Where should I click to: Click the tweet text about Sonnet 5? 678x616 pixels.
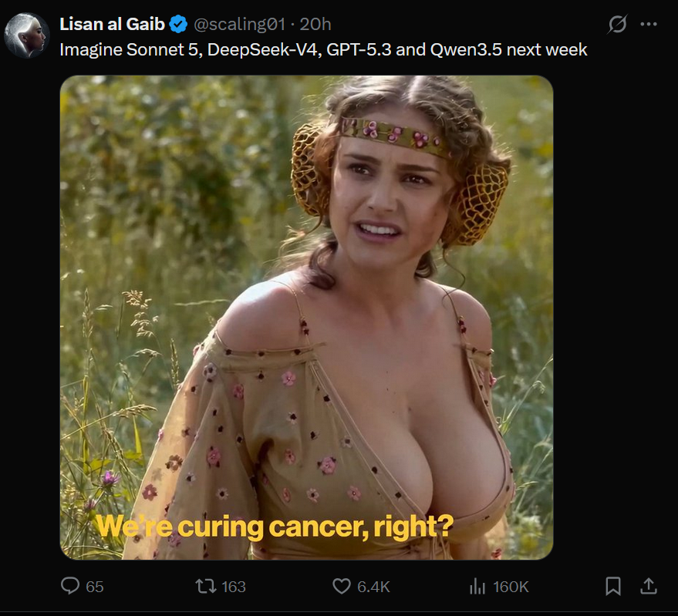323,50
